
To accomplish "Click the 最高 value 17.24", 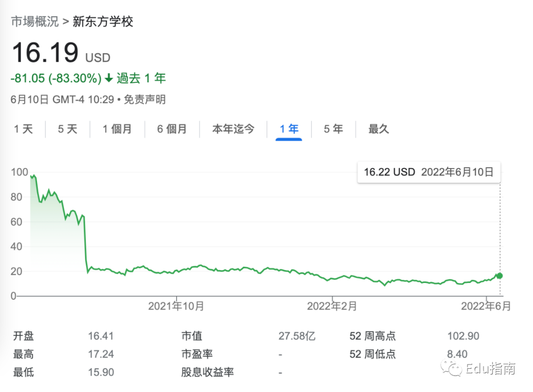I will [101, 354].
